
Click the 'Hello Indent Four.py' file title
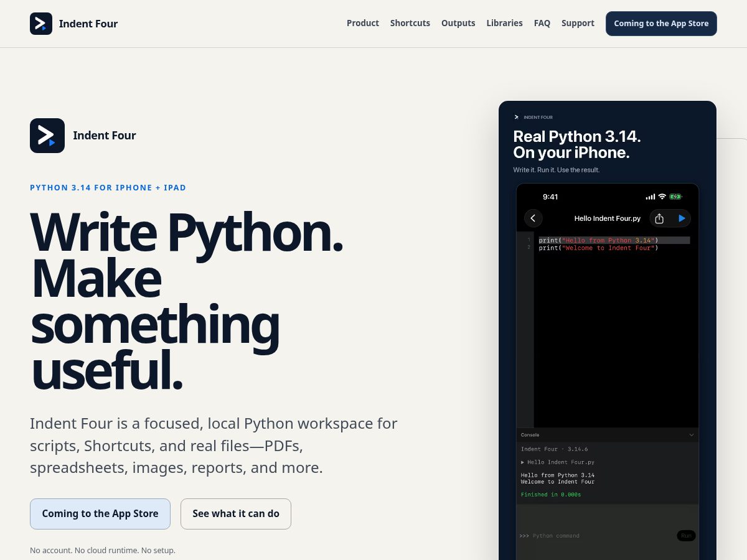608,218
